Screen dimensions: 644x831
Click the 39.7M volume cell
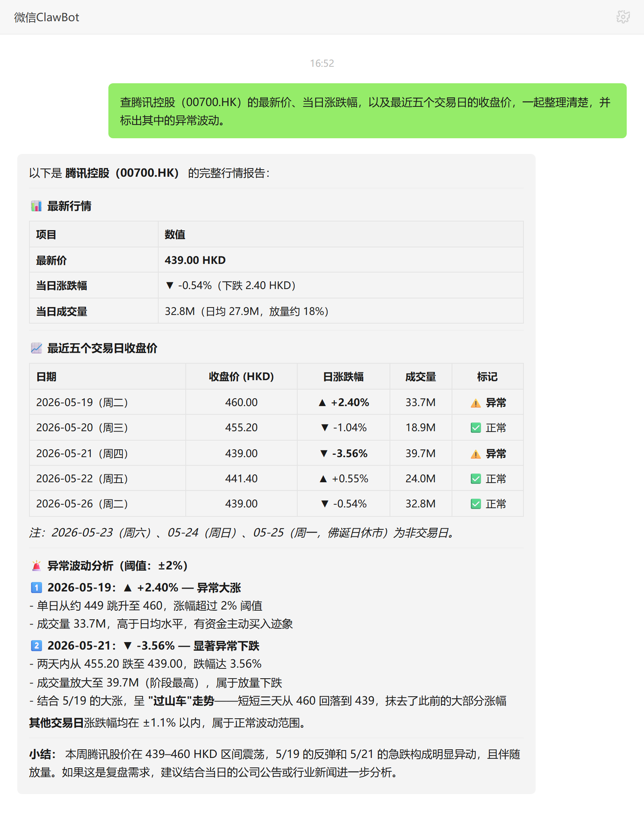click(x=421, y=454)
